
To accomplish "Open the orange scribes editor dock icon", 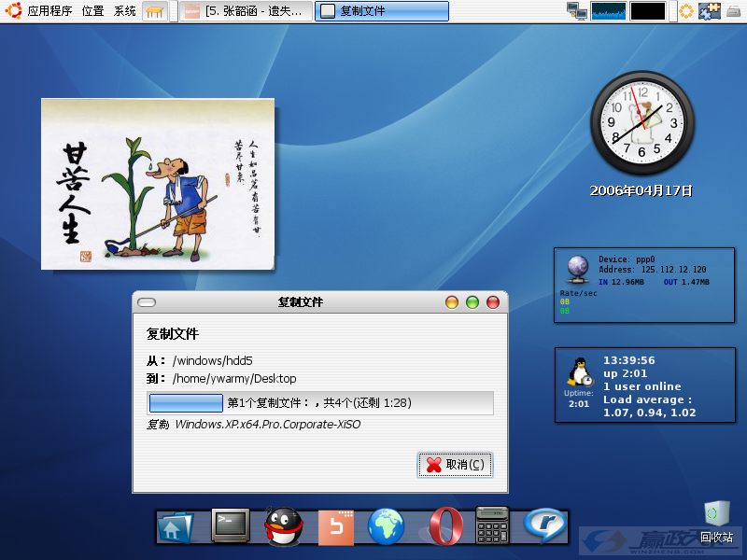I will [x=336, y=527].
